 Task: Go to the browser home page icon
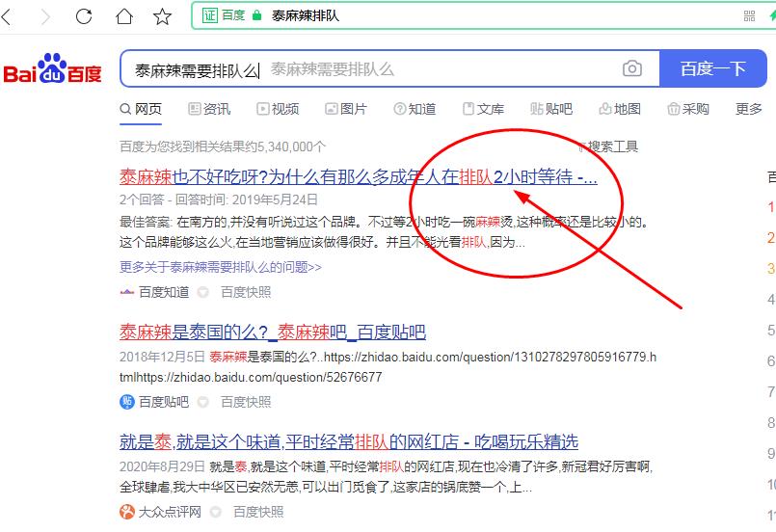(123, 16)
